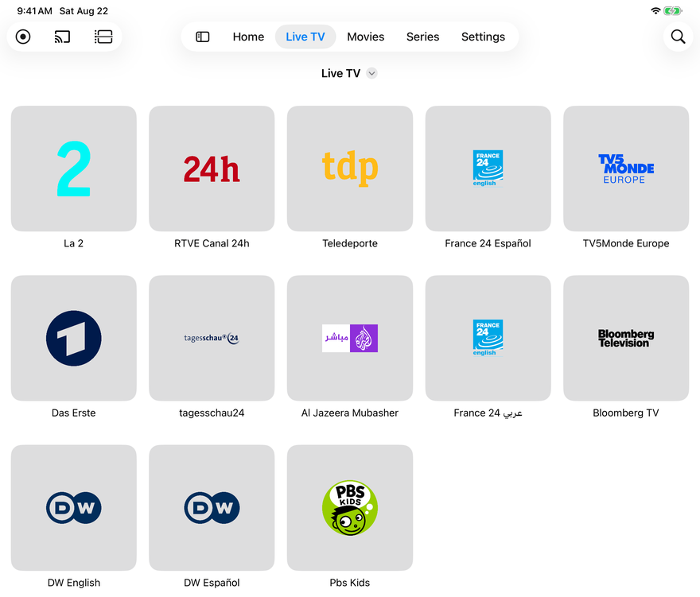
Task: Tap the Wi-Fi status bar icon
Action: pos(655,10)
